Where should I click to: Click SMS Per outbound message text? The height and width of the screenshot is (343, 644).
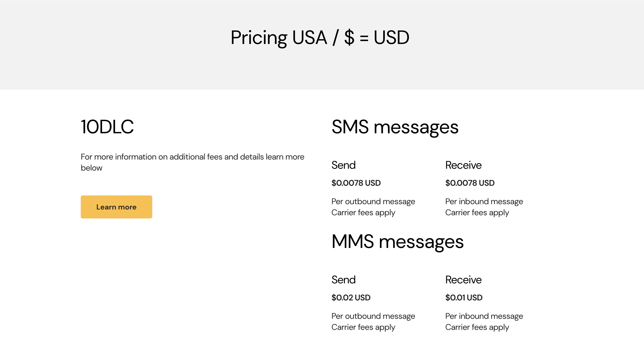coord(373,201)
